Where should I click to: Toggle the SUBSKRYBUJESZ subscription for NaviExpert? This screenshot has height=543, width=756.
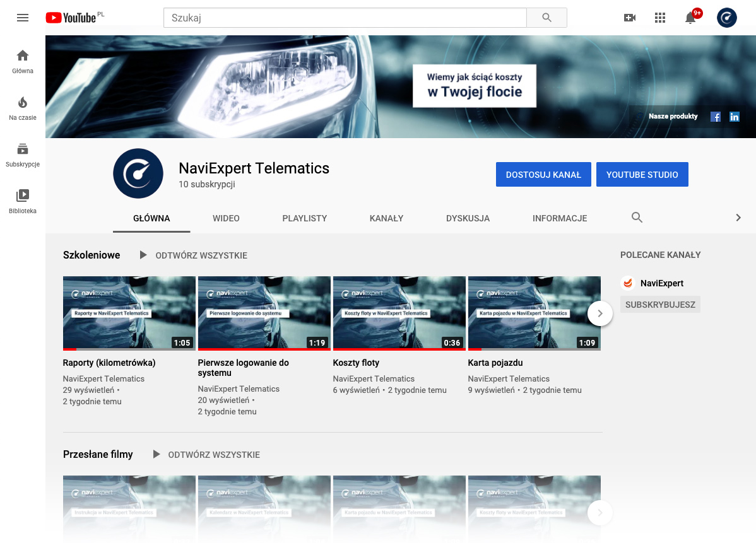[660, 305]
